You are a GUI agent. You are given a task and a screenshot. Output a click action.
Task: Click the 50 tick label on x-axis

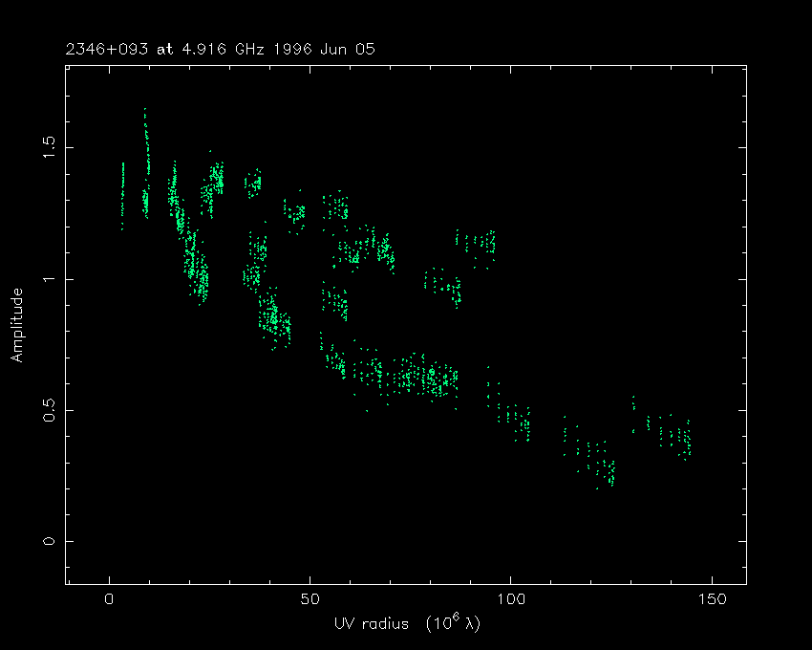pyautogui.click(x=310, y=599)
